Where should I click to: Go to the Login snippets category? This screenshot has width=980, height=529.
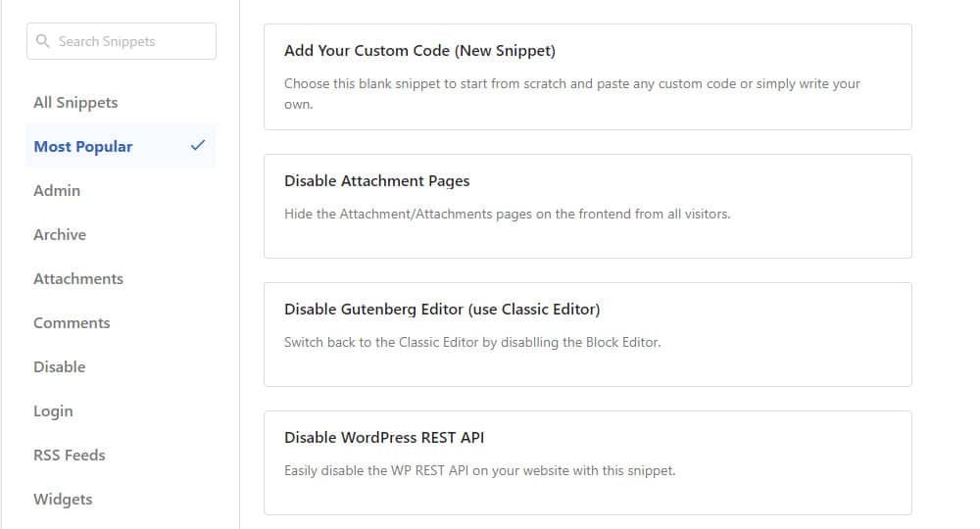point(53,411)
